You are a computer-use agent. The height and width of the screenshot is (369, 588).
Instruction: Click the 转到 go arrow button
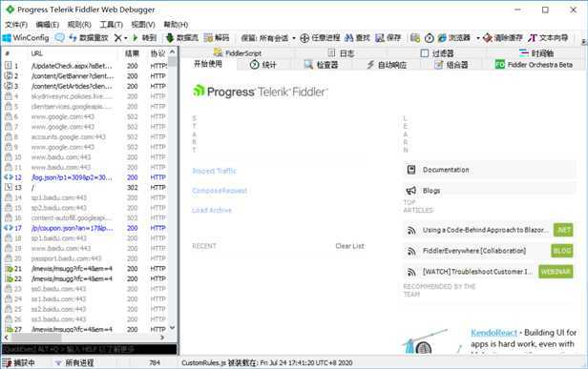coord(144,38)
